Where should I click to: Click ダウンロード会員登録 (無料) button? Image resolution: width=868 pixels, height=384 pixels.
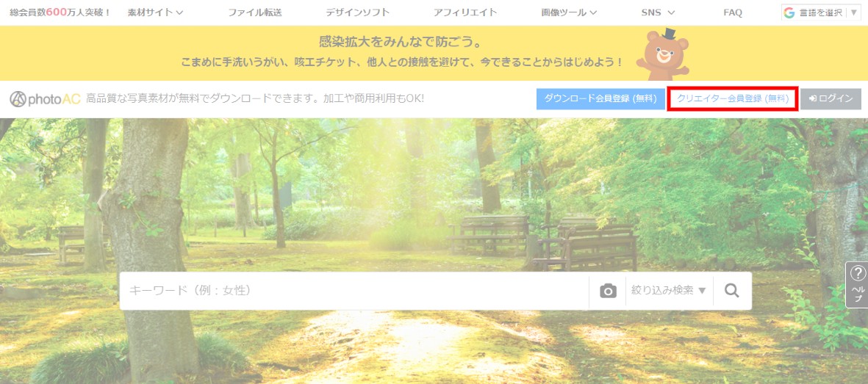(600, 98)
